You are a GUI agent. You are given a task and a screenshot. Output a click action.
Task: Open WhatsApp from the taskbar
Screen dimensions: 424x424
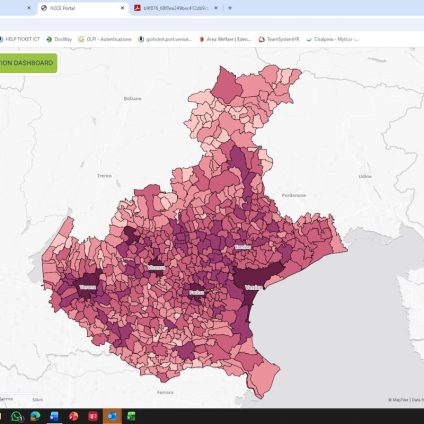click(x=16, y=416)
